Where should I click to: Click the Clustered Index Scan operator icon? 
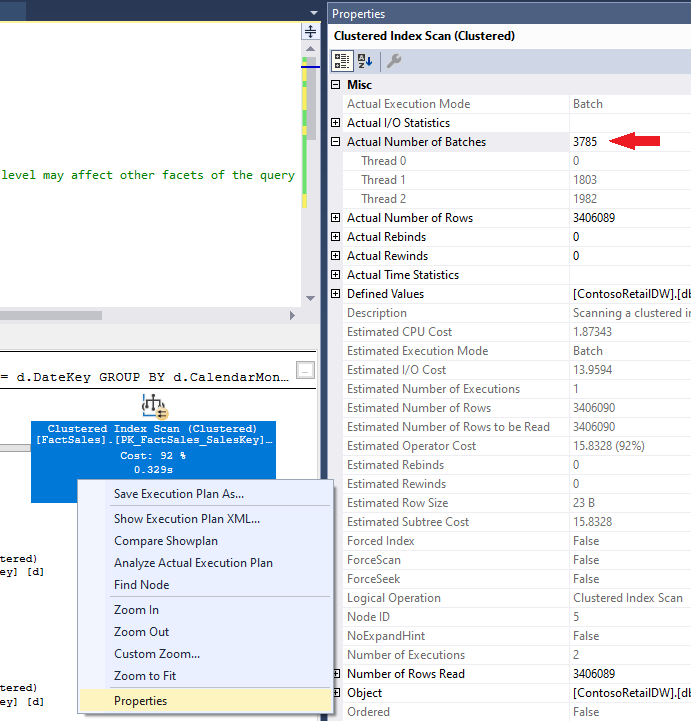click(155, 406)
